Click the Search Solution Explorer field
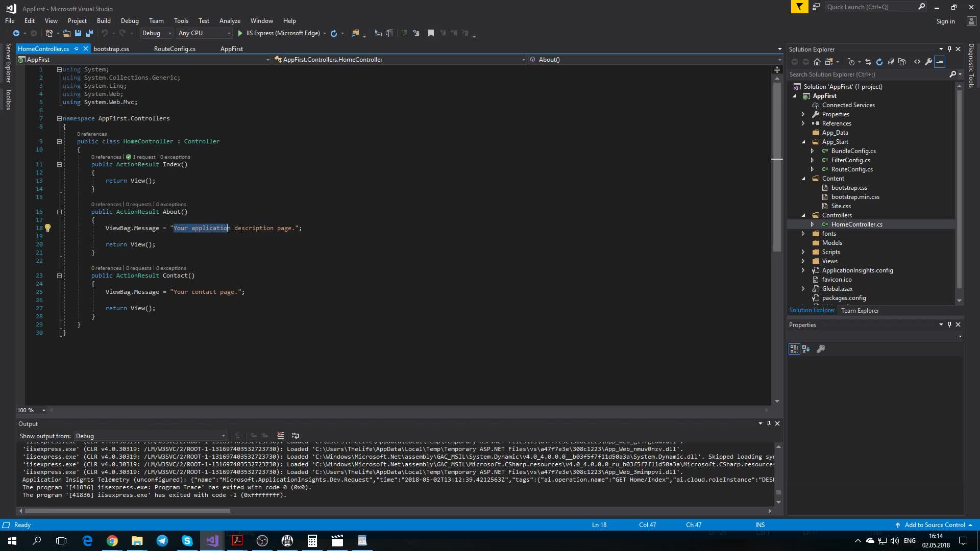 [868, 74]
